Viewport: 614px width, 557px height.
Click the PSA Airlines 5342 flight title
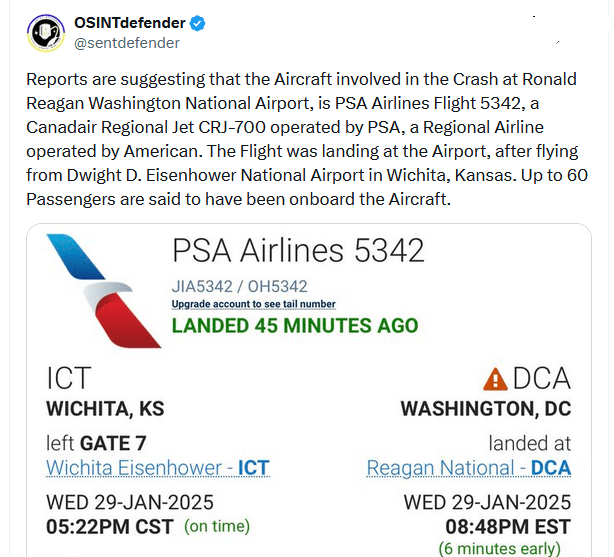pyautogui.click(x=298, y=251)
